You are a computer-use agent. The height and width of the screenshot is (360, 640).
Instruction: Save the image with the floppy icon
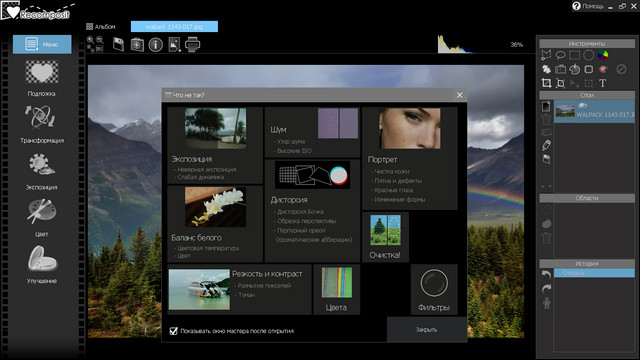pyautogui.click(x=118, y=44)
